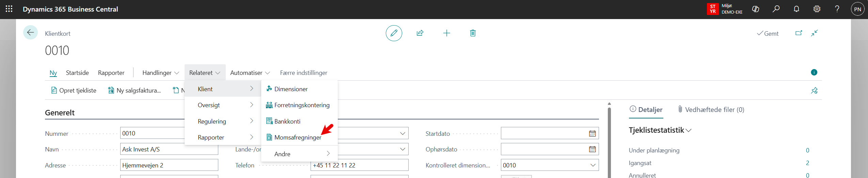
Task: Expand Tjeklistestatistik section chevron
Action: (689, 130)
